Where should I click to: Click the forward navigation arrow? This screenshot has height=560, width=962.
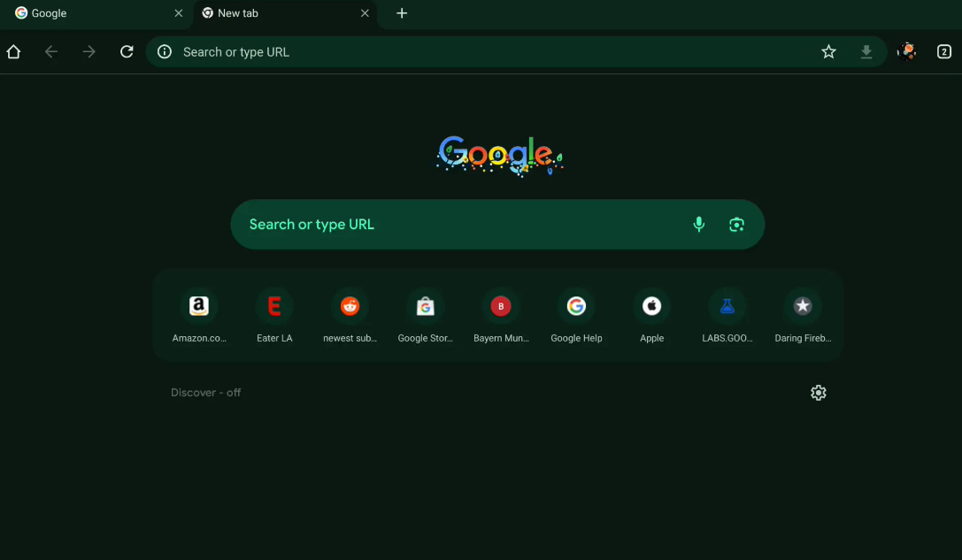click(89, 52)
